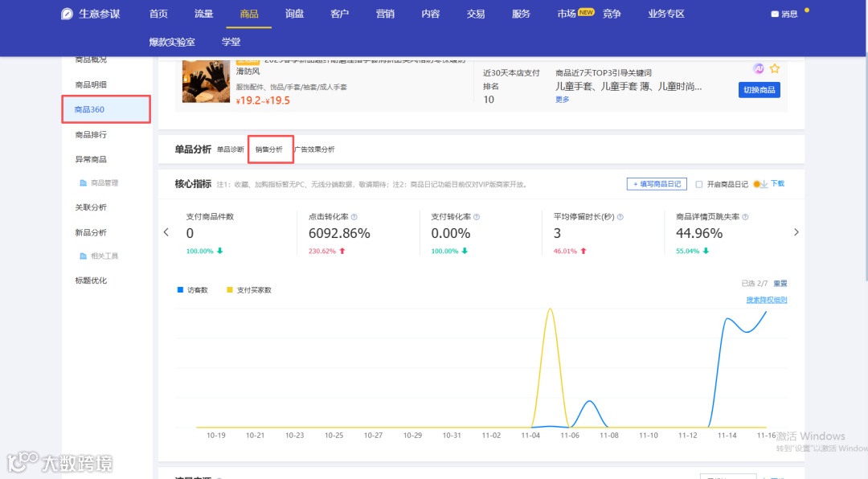Switch to the 广告效果分析 tab
The width and height of the screenshot is (868, 479).
point(314,149)
